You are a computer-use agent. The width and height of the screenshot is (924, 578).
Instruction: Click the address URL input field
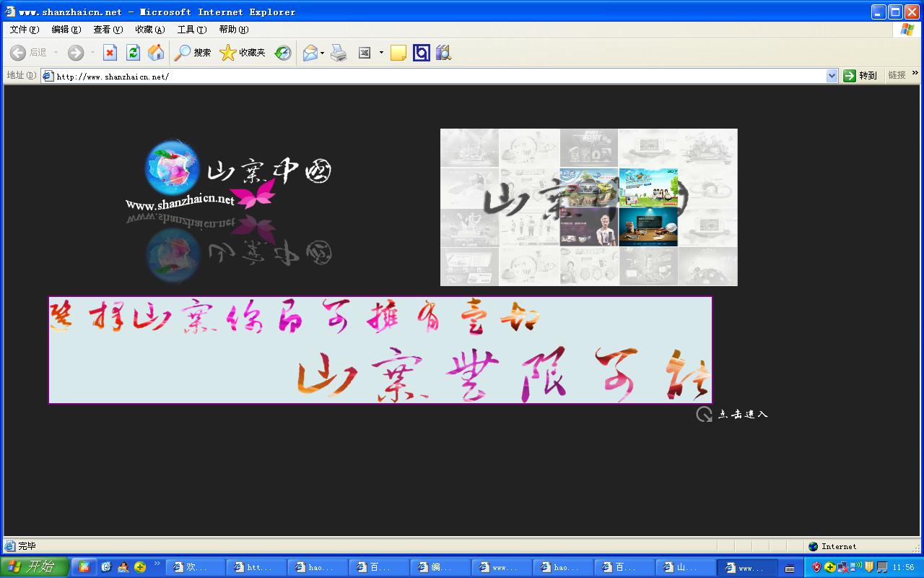pos(433,76)
